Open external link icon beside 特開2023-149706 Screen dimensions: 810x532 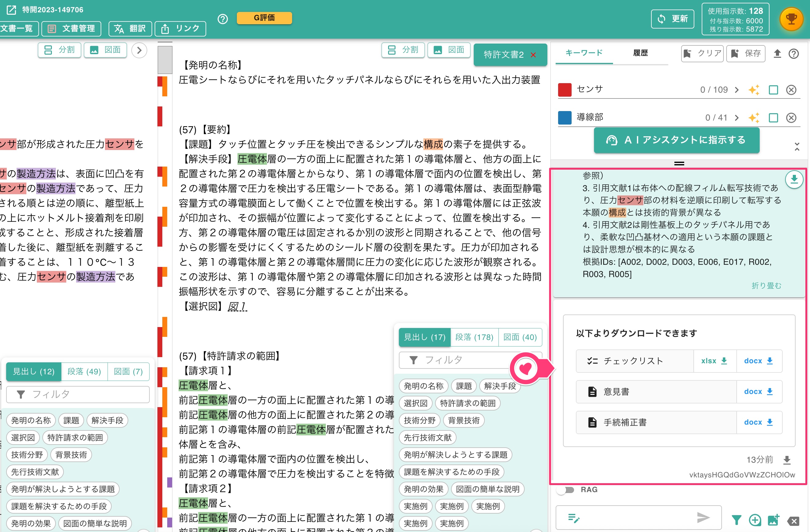tap(11, 10)
